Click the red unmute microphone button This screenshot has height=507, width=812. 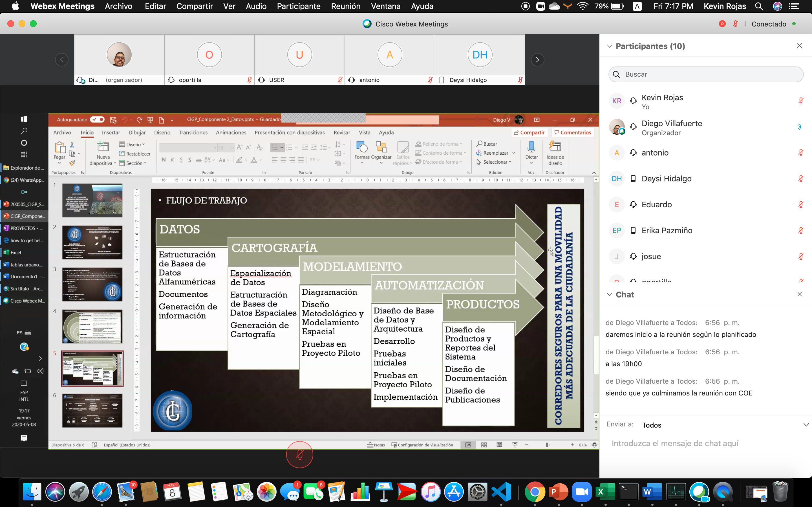(299, 455)
